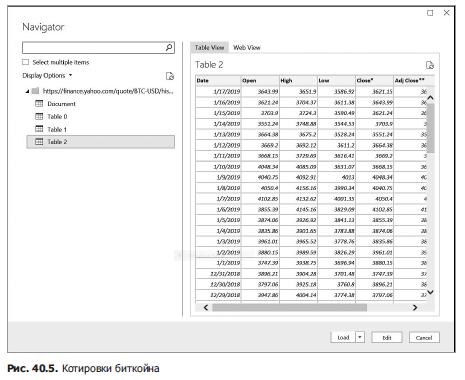The height and width of the screenshot is (380, 465).
Task: Select the Document table icon
Action: click(x=39, y=104)
